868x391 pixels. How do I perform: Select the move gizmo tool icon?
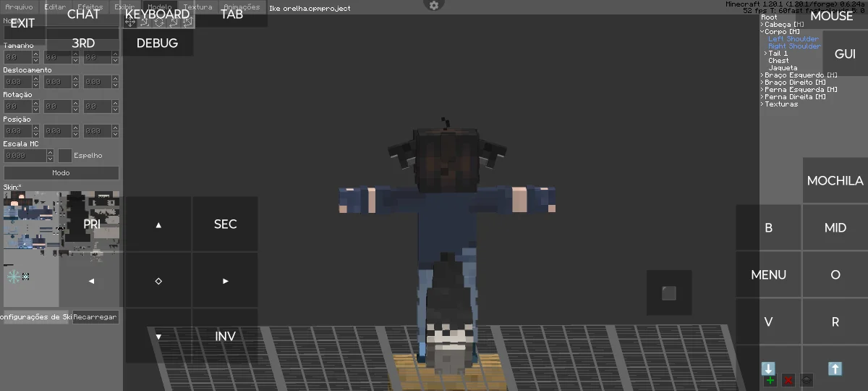[130, 22]
